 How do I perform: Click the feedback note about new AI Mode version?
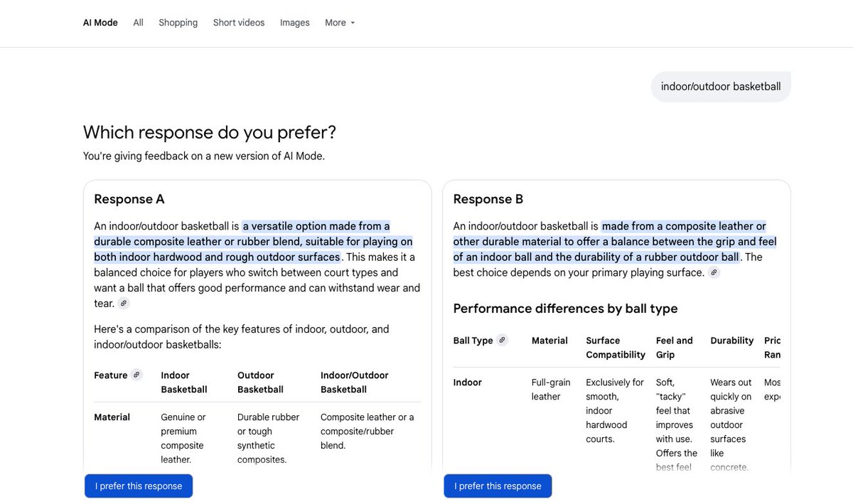[x=204, y=156]
